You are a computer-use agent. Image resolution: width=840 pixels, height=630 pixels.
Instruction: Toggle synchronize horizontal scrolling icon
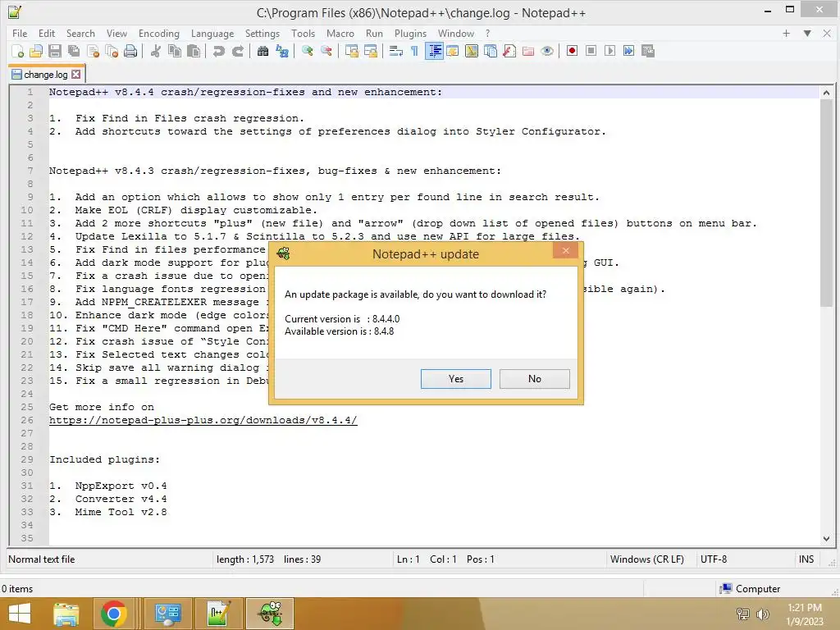[x=371, y=51]
